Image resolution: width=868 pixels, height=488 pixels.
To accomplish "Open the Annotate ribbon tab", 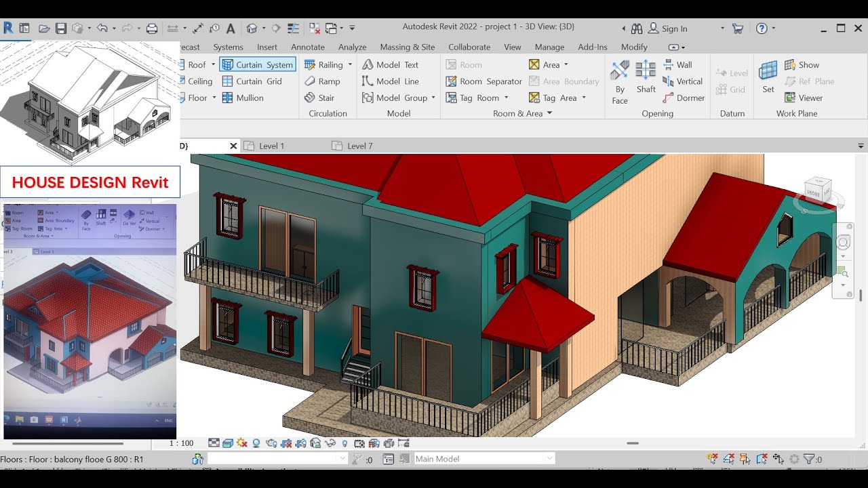I will pos(308,47).
